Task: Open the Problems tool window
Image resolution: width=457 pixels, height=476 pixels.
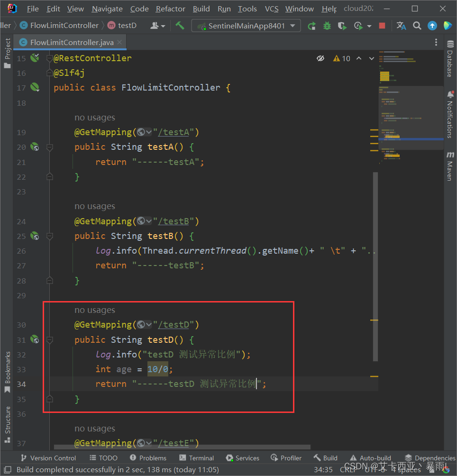Action: pos(148,458)
